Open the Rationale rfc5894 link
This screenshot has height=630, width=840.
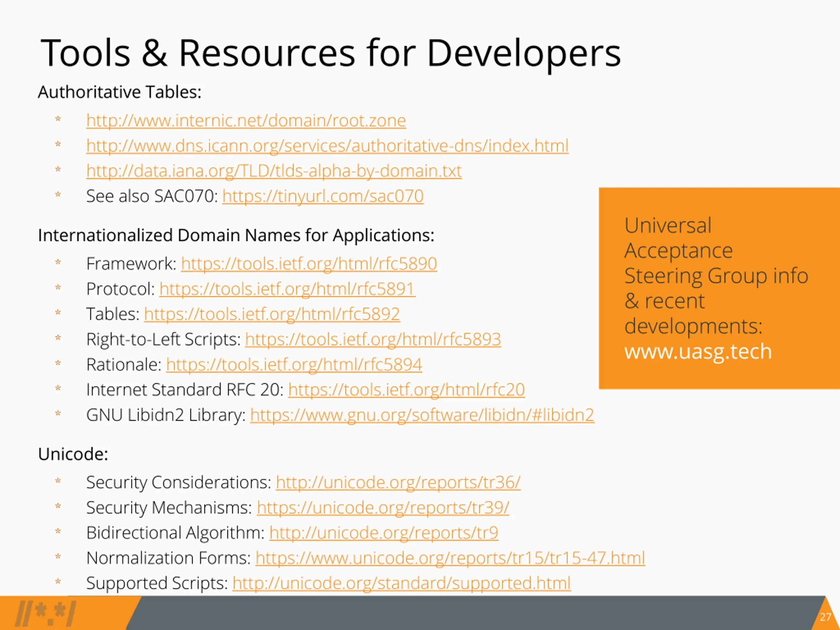tap(294, 365)
